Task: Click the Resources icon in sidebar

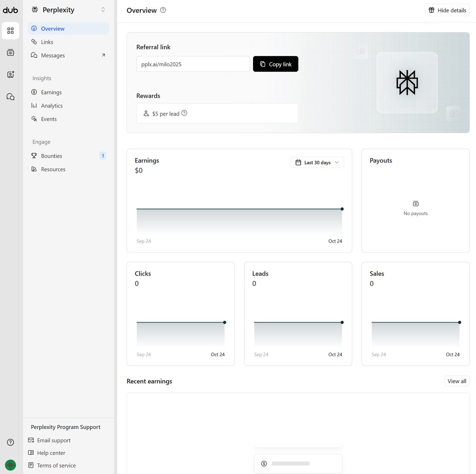Action: tap(34, 169)
